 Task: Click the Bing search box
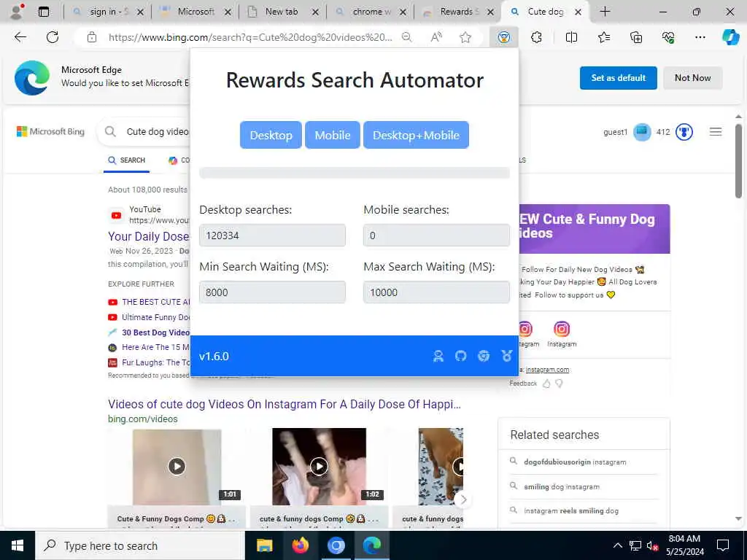158,131
